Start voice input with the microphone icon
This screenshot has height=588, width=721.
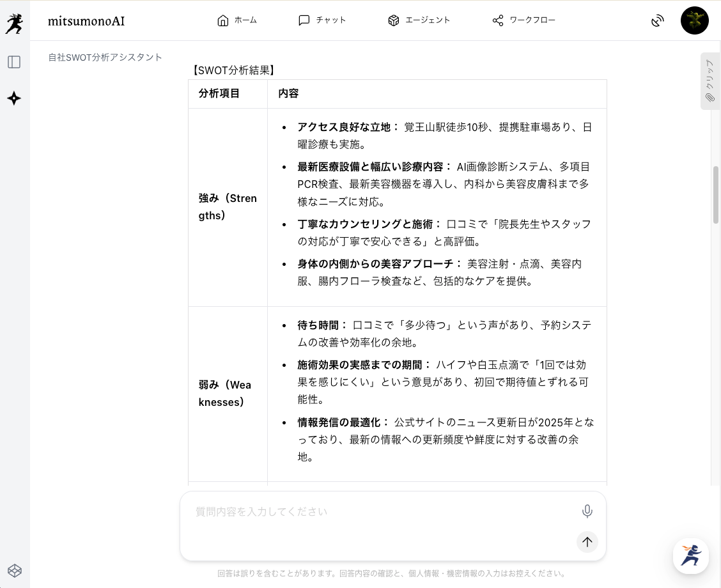pyautogui.click(x=587, y=511)
